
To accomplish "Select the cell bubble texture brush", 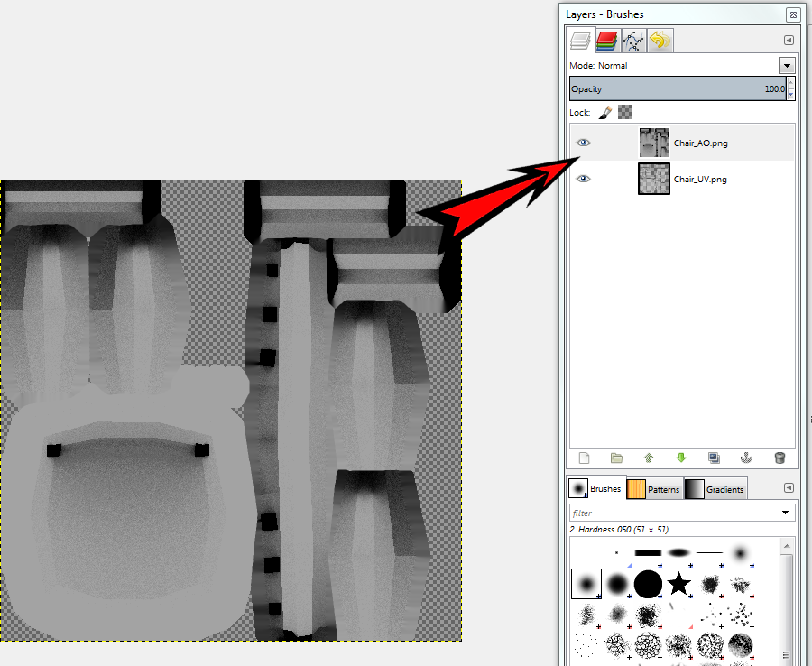I will [648, 646].
